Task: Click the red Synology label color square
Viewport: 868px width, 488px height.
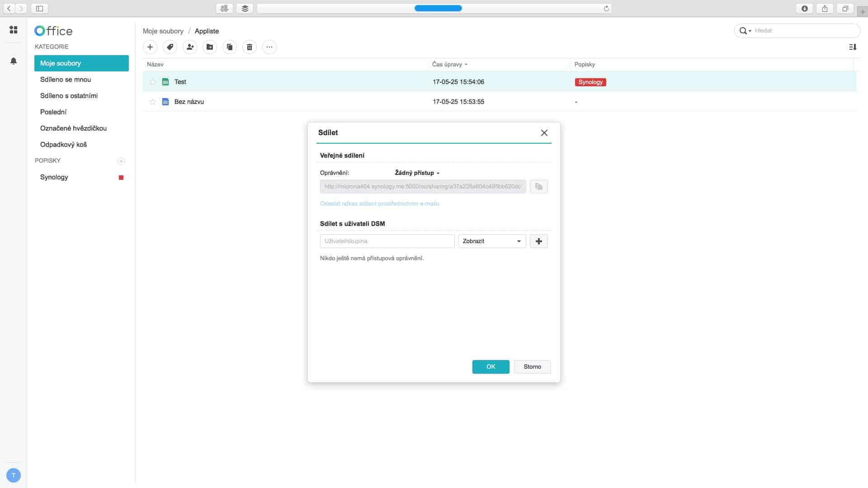Action: 121,178
